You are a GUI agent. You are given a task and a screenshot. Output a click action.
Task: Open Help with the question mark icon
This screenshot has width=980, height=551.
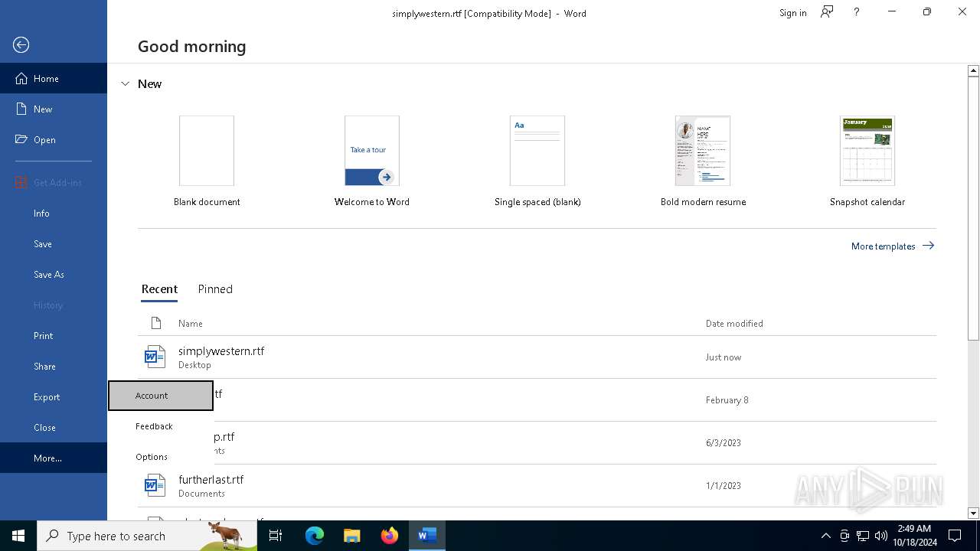pyautogui.click(x=857, y=12)
